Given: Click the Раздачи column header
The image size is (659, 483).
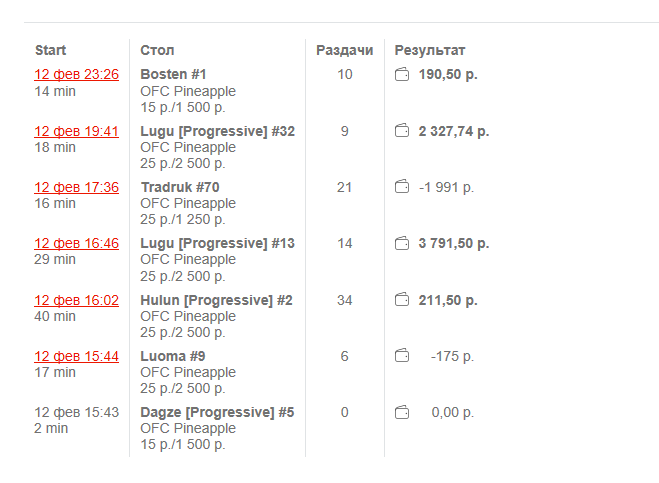Looking at the screenshot, I should click(x=344, y=50).
